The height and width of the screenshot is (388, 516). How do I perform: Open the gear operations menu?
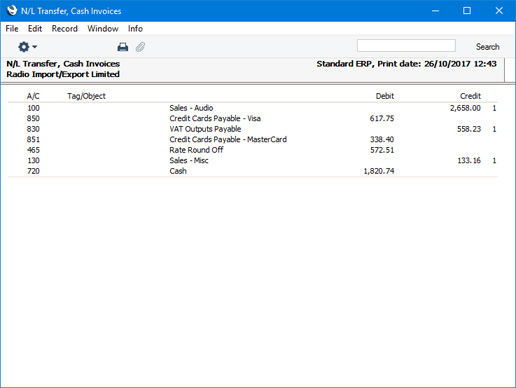(x=27, y=47)
